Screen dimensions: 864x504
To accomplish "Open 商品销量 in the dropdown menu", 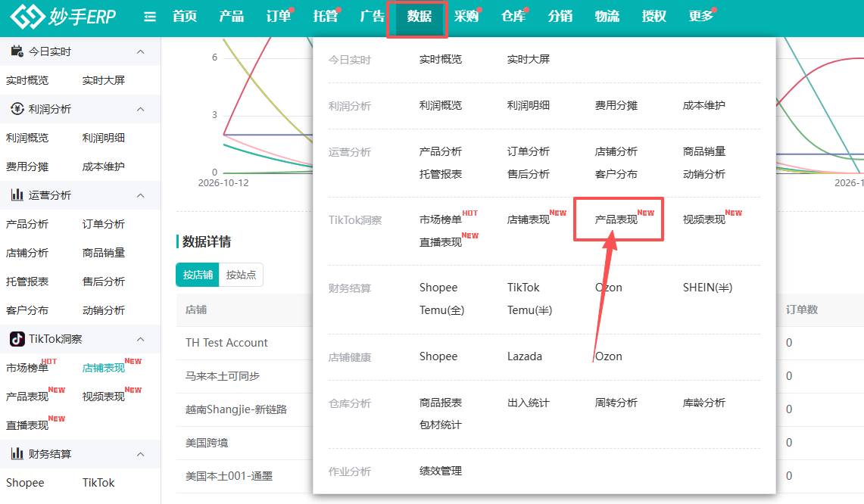I will tap(703, 151).
